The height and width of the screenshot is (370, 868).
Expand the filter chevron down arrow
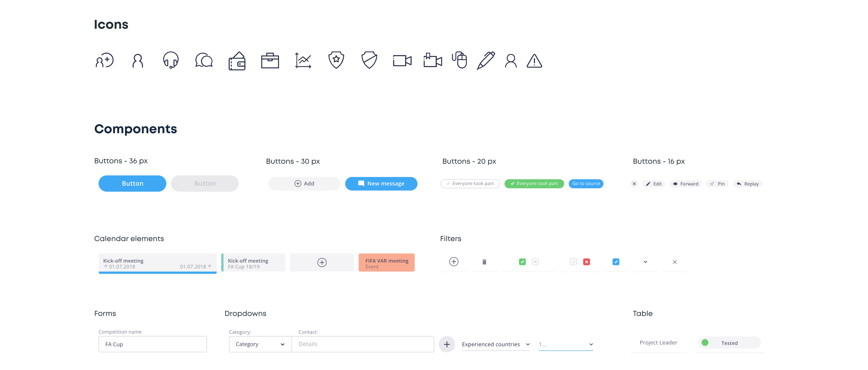[x=645, y=262]
